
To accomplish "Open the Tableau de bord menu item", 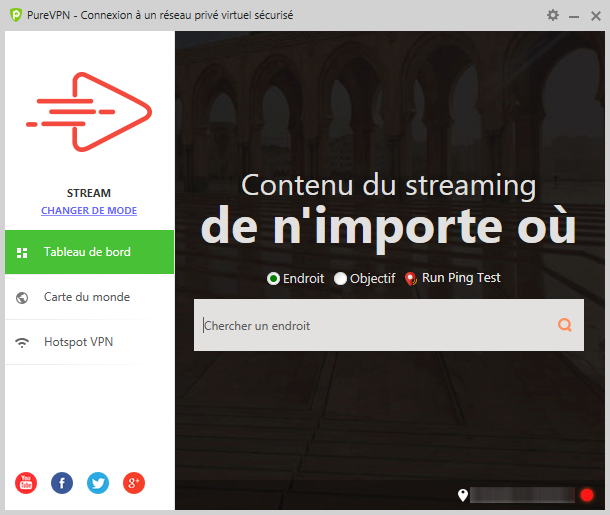I will [x=89, y=252].
